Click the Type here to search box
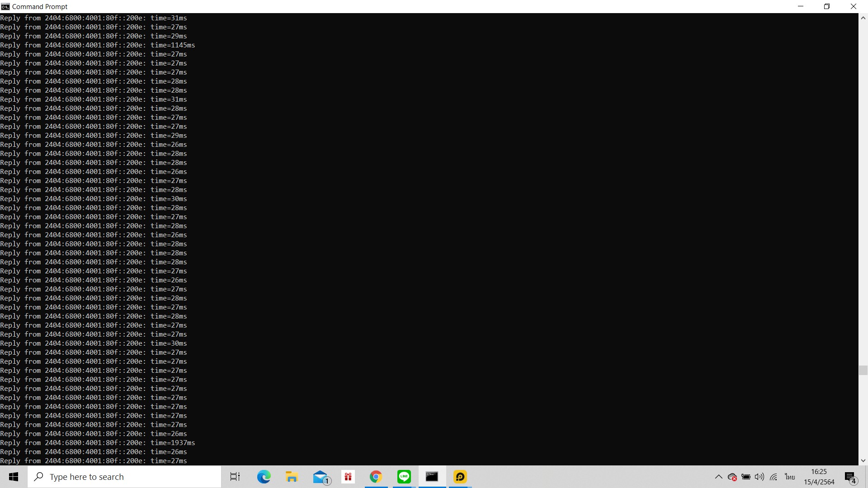 point(124,477)
